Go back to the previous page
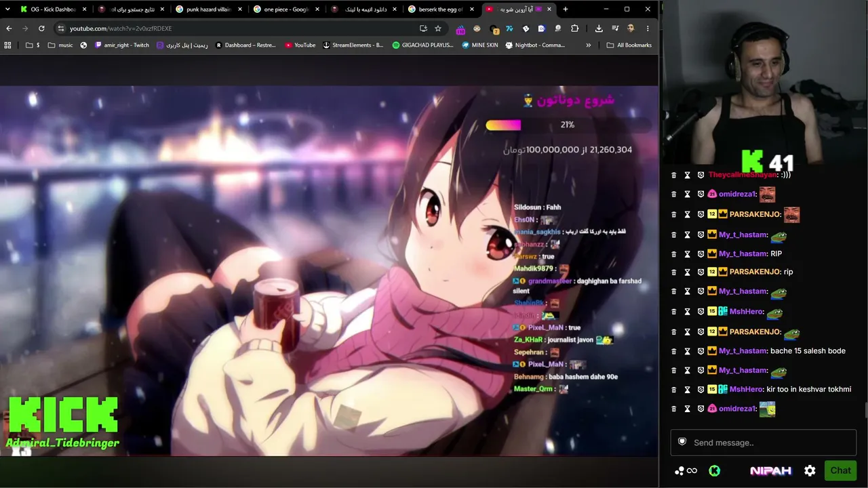The width and height of the screenshot is (868, 488). click(9, 28)
